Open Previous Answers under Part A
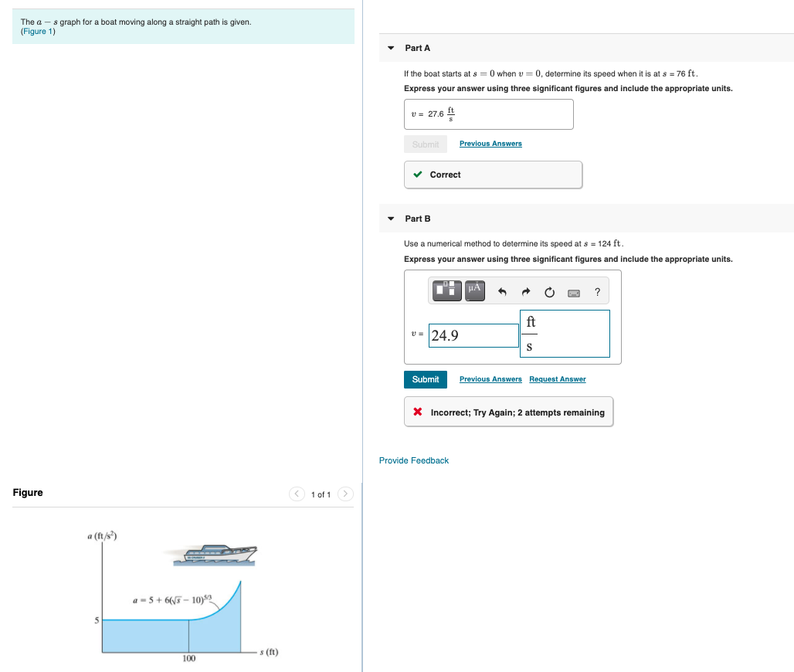The image size is (794, 672). (490, 144)
